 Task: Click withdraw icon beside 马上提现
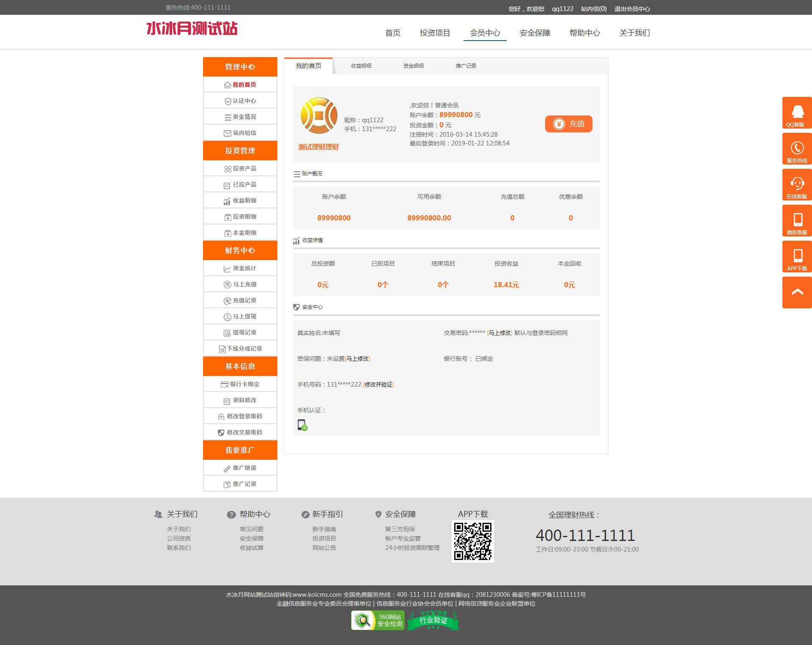[228, 317]
